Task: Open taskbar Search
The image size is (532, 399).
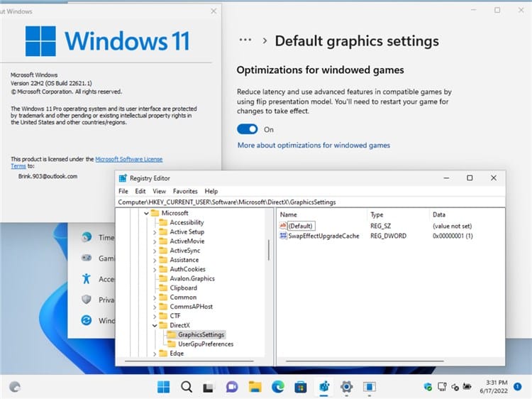Action: pyautogui.click(x=187, y=387)
